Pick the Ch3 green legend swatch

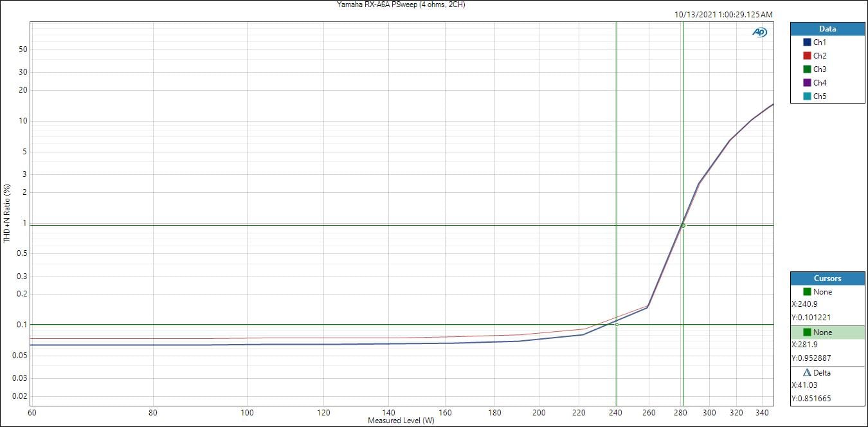(x=807, y=69)
